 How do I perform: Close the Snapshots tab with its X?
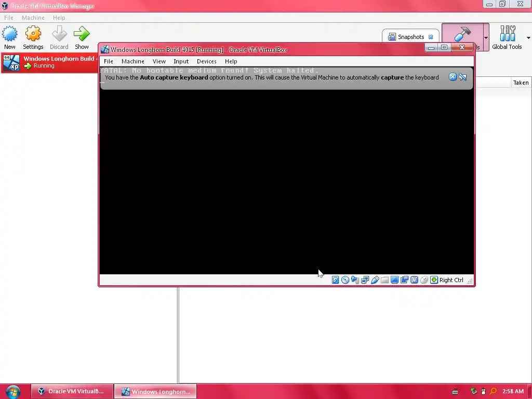click(431, 37)
